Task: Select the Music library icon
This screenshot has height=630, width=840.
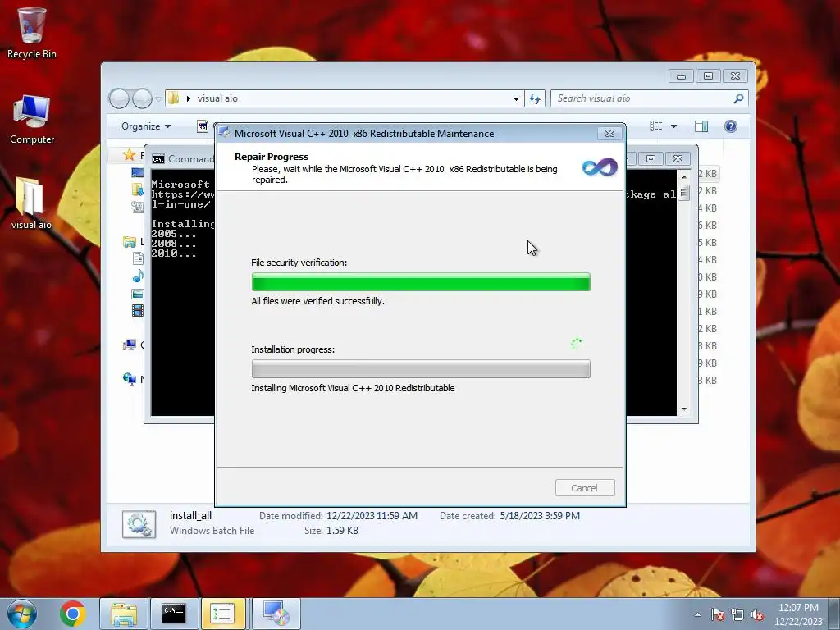Action: click(138, 276)
